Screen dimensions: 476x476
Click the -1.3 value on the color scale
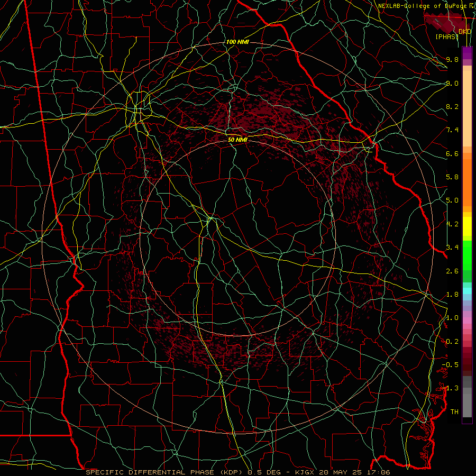click(450, 388)
